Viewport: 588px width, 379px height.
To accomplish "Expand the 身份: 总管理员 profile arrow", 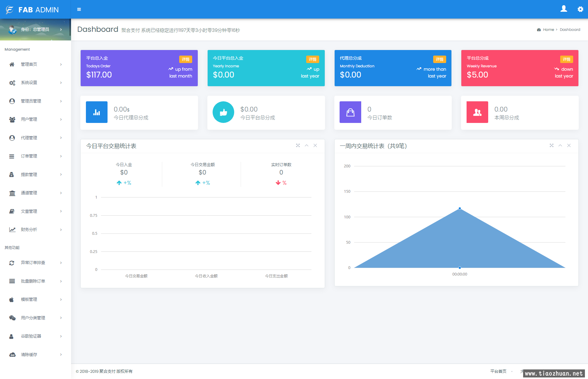I will click(x=61, y=30).
